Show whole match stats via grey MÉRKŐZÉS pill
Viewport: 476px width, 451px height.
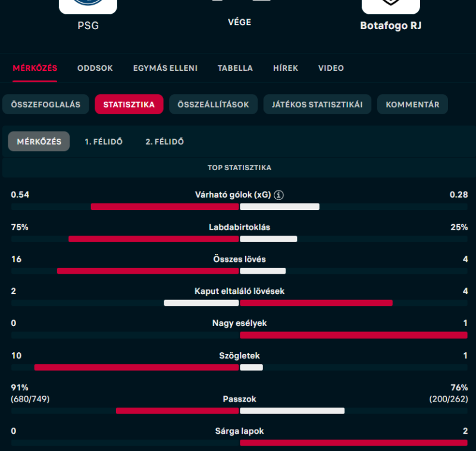coord(39,142)
